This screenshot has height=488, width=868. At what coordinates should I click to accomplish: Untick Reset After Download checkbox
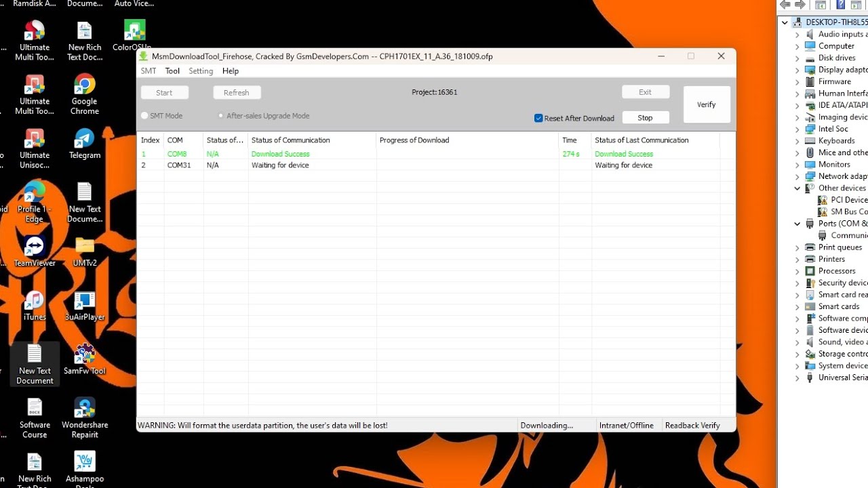tap(538, 118)
